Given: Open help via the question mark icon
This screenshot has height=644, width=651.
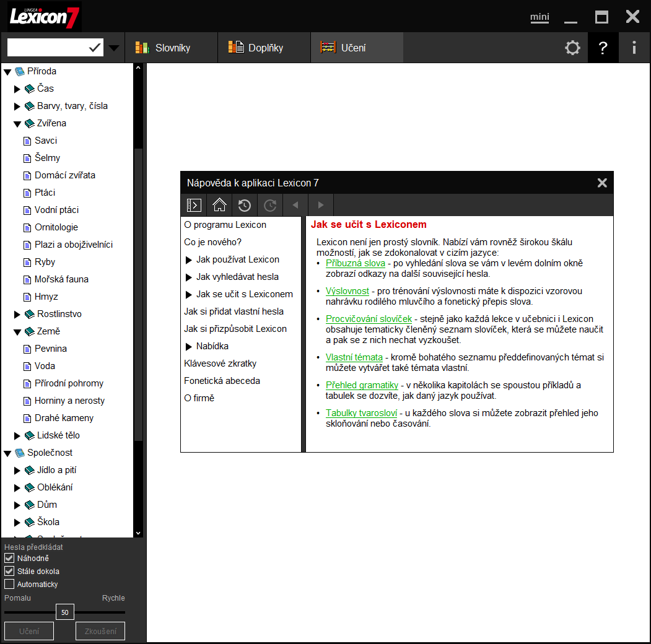Looking at the screenshot, I should coord(603,48).
